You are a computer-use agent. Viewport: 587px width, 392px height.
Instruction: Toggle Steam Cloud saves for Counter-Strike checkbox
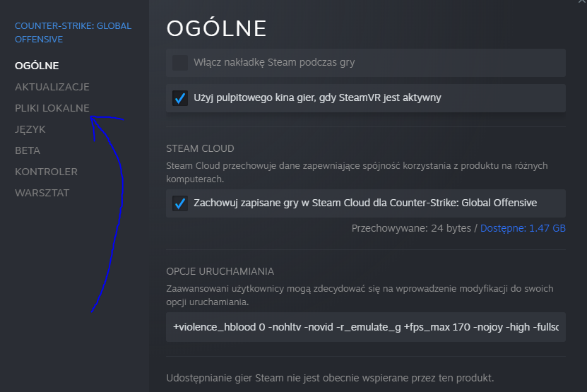tap(180, 203)
